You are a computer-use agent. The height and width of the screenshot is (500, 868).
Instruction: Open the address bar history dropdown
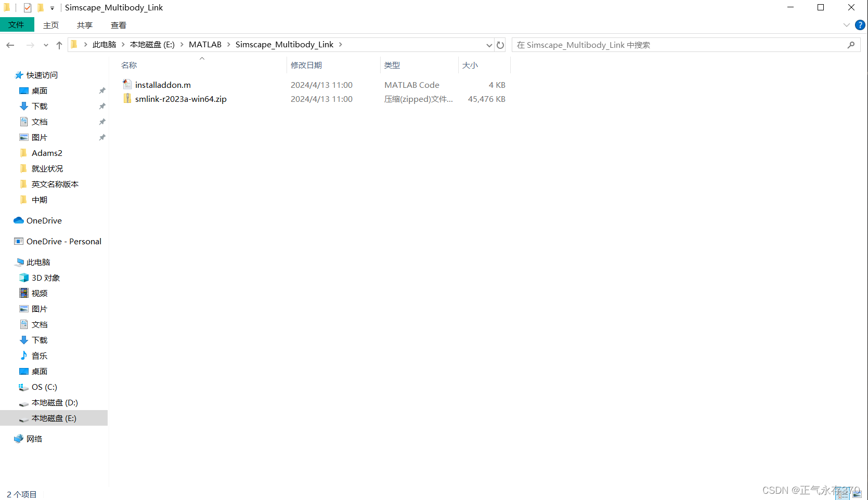click(488, 45)
